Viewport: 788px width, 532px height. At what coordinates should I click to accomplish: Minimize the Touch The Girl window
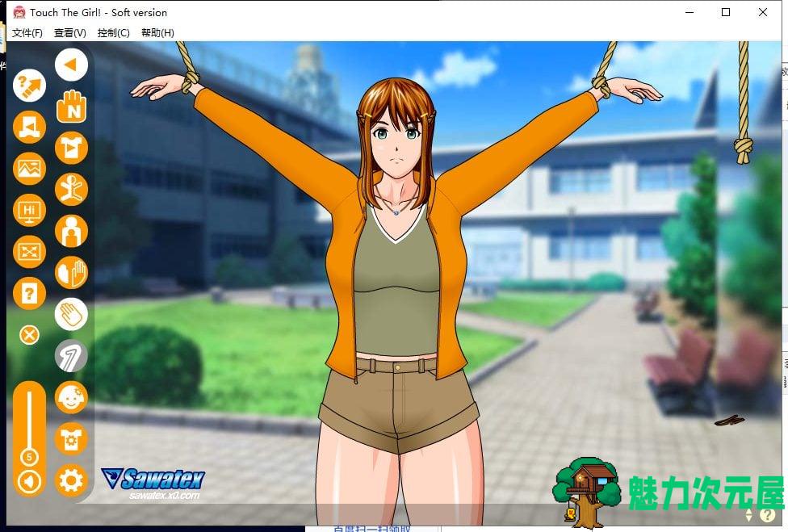pyautogui.click(x=689, y=12)
